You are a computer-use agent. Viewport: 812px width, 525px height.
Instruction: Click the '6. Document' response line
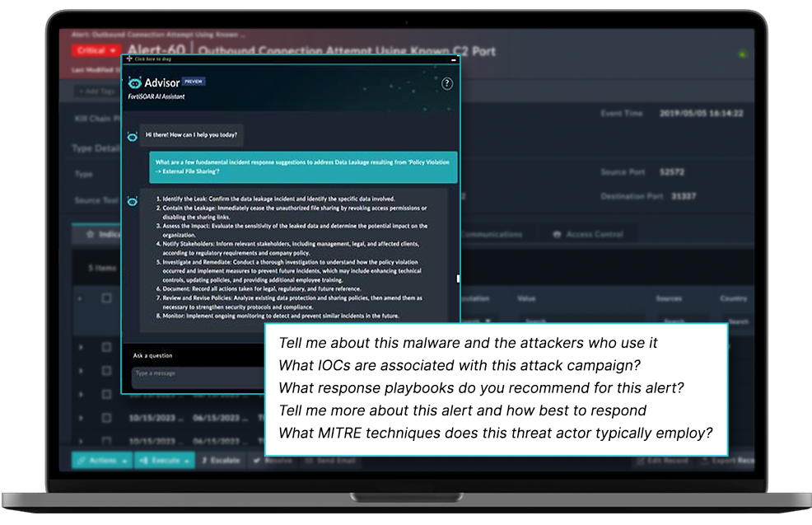coord(259,288)
